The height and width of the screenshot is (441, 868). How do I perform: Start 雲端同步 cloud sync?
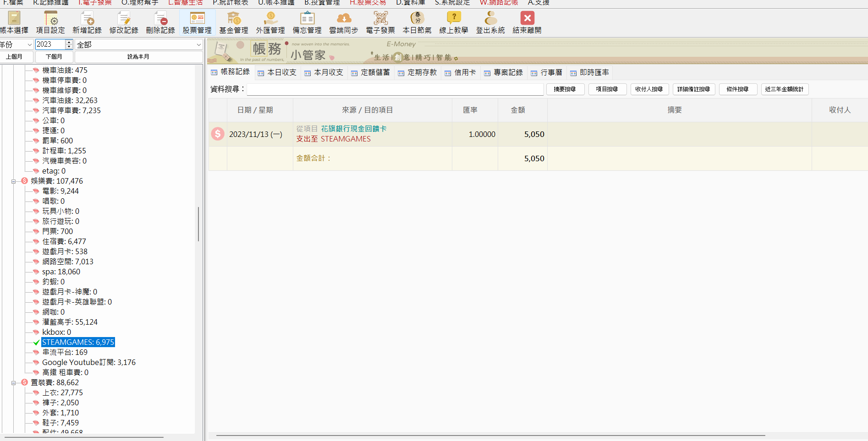click(344, 23)
